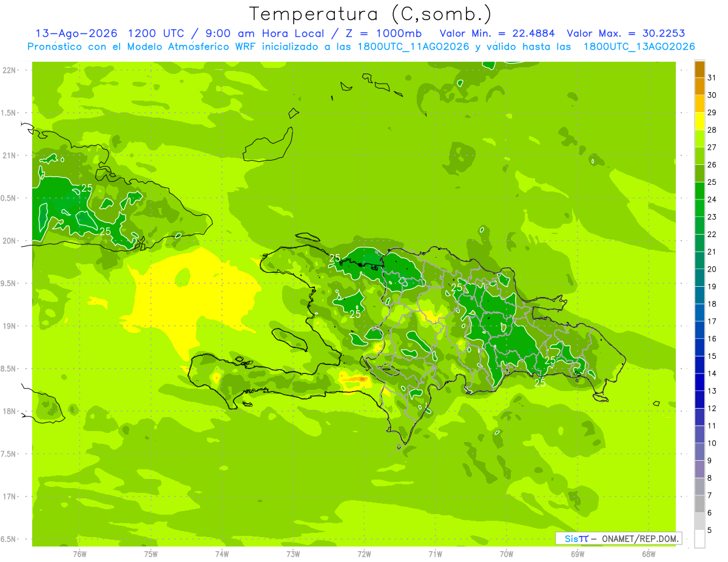The height and width of the screenshot is (562, 728).
Task: Click the '1800UTC_13AGO2026' valid-until time text
Action: [x=639, y=47]
